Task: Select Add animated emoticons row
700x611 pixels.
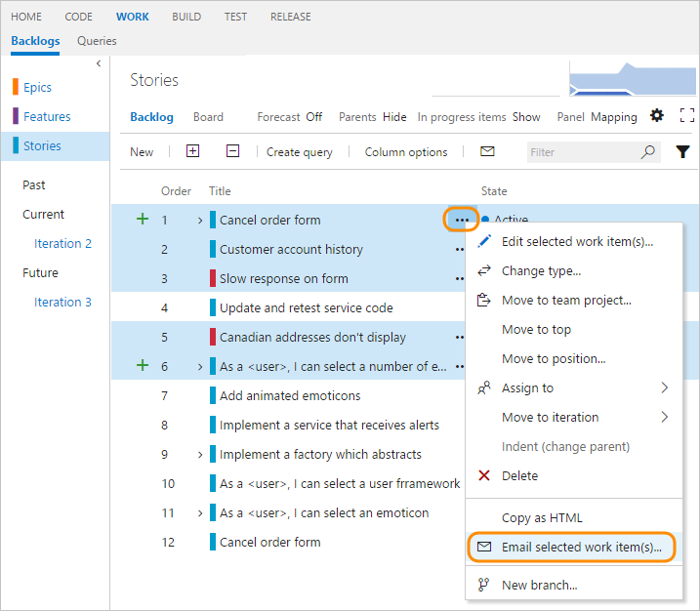Action: [x=290, y=395]
